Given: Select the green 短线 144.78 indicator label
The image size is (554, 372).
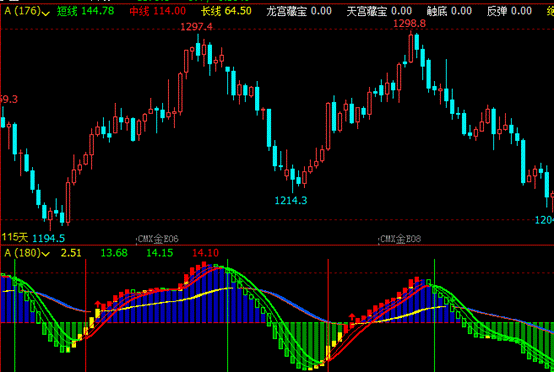Looking at the screenshot, I should pos(86,11).
